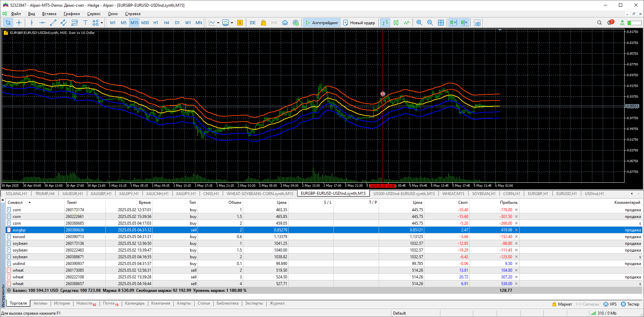Expand the indicators list dropdown arrow
The height and width of the screenshot is (317, 644).
point(232,23)
